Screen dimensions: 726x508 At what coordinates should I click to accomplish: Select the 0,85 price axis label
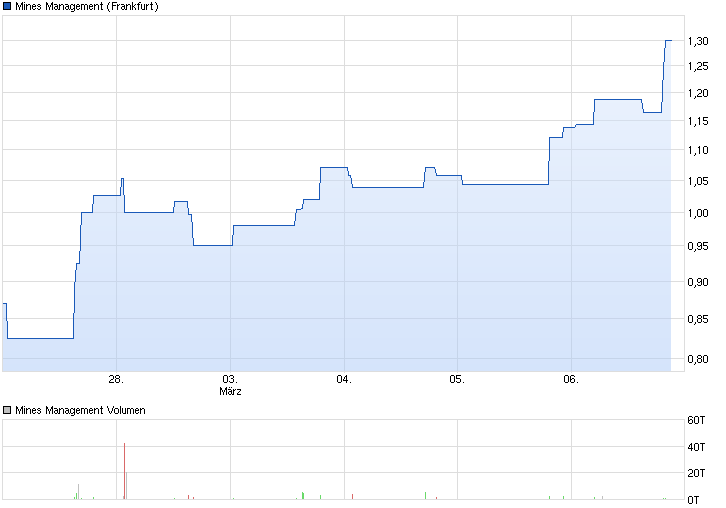[698, 319]
